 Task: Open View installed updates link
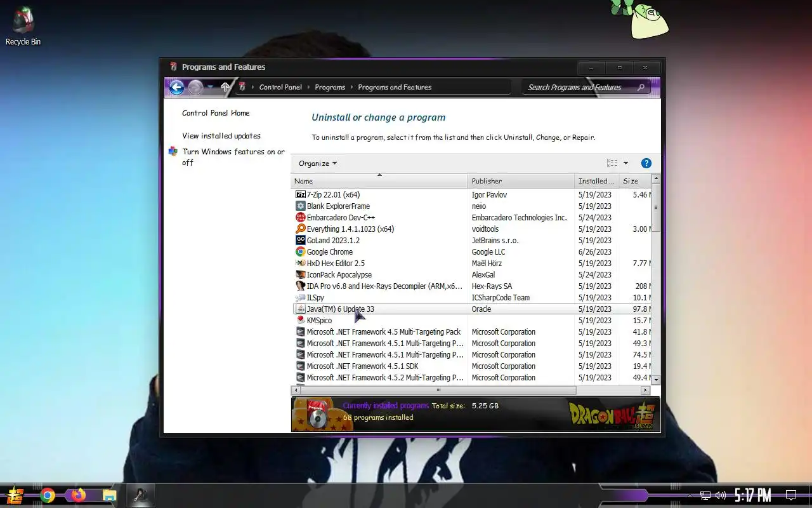(221, 136)
